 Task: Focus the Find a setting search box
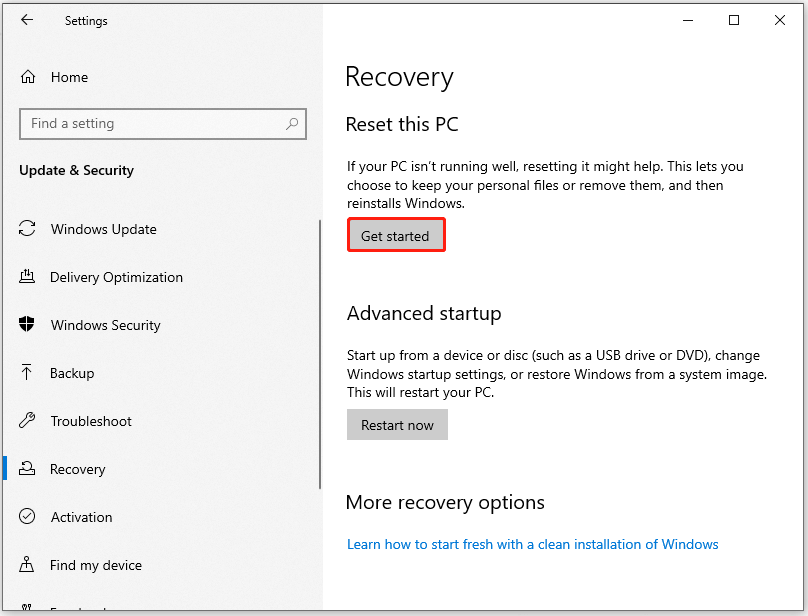[x=150, y=124]
